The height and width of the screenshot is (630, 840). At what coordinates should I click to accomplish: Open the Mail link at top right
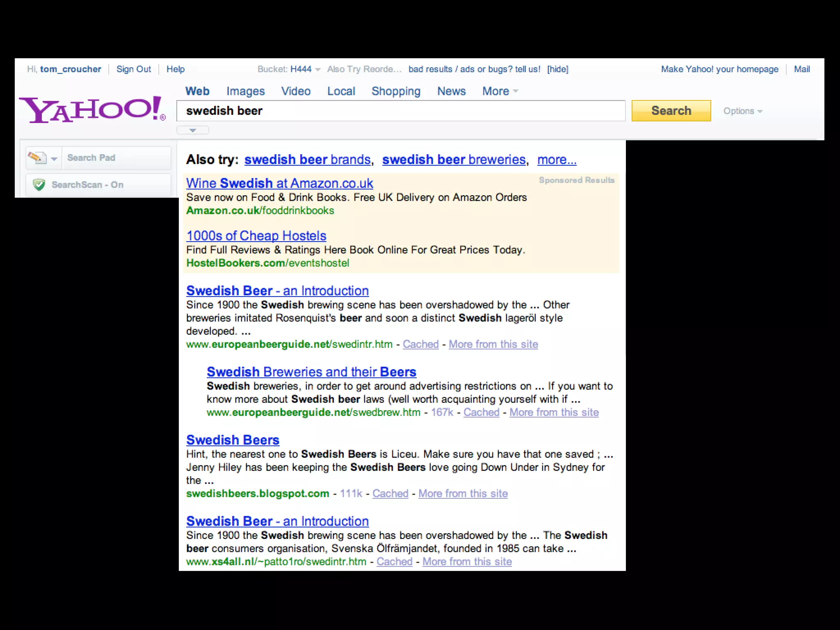coord(801,69)
